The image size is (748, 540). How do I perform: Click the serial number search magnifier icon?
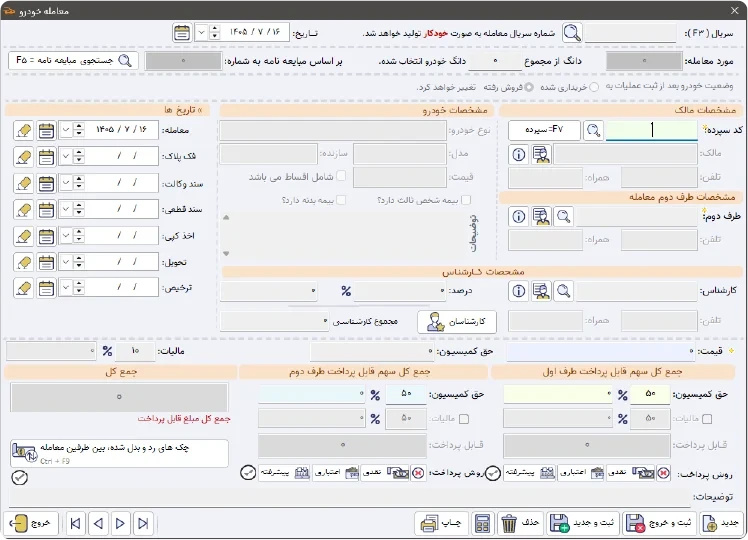click(x=571, y=33)
